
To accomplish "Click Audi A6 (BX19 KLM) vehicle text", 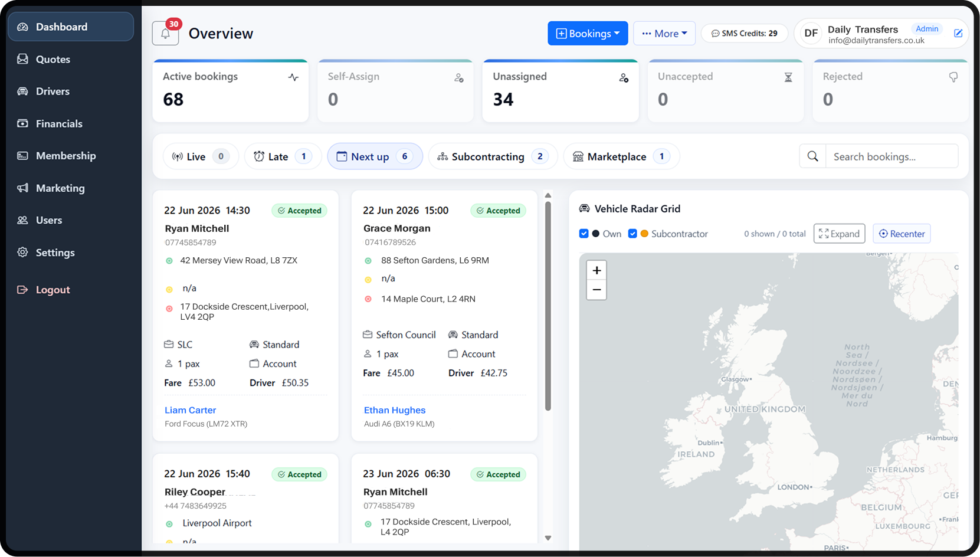I will click(x=399, y=424).
